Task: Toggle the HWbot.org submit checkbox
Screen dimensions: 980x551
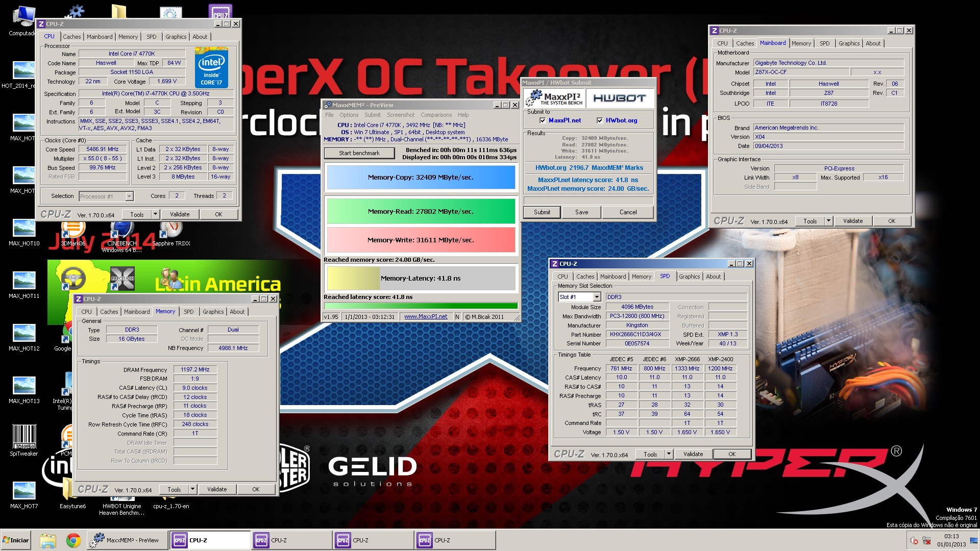Action: pos(600,121)
